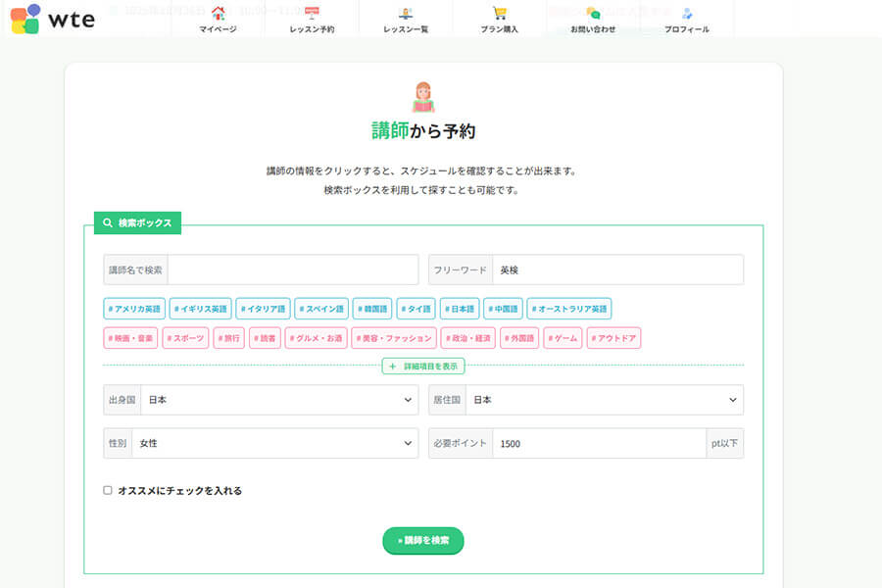
Task: Select the マイページ menu item
Action: (x=218, y=28)
